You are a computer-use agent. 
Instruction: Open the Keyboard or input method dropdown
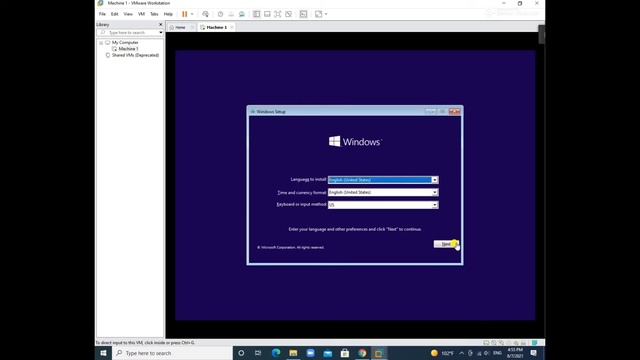(x=435, y=205)
